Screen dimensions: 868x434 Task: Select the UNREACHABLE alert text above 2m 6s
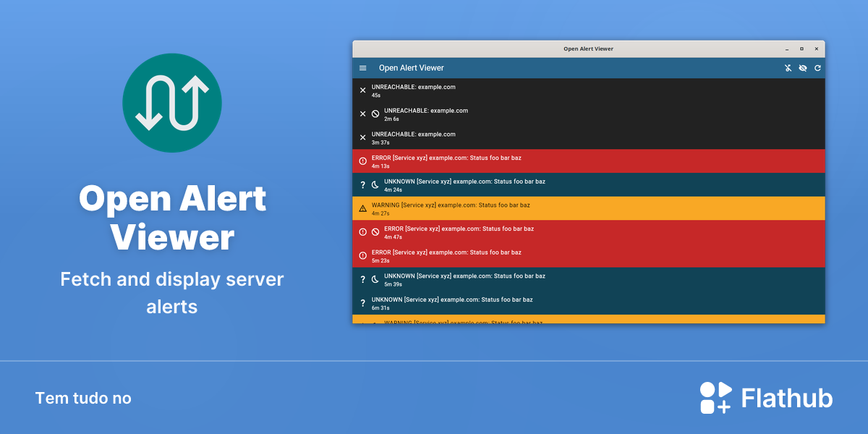(426, 111)
